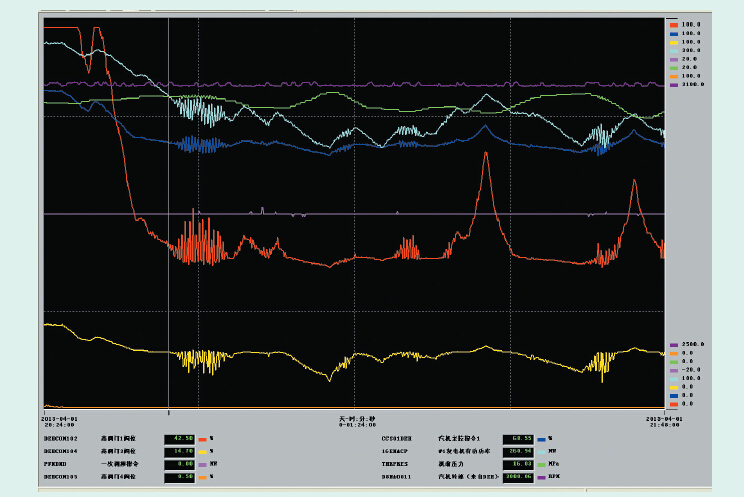Select the PFRDMD tag name
This screenshot has width=744, height=497.
click(56, 465)
